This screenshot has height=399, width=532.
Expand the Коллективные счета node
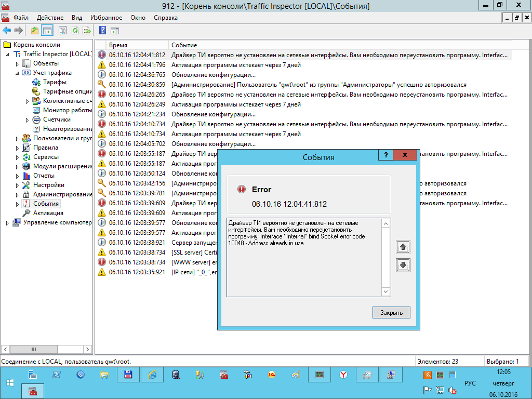pos(27,101)
